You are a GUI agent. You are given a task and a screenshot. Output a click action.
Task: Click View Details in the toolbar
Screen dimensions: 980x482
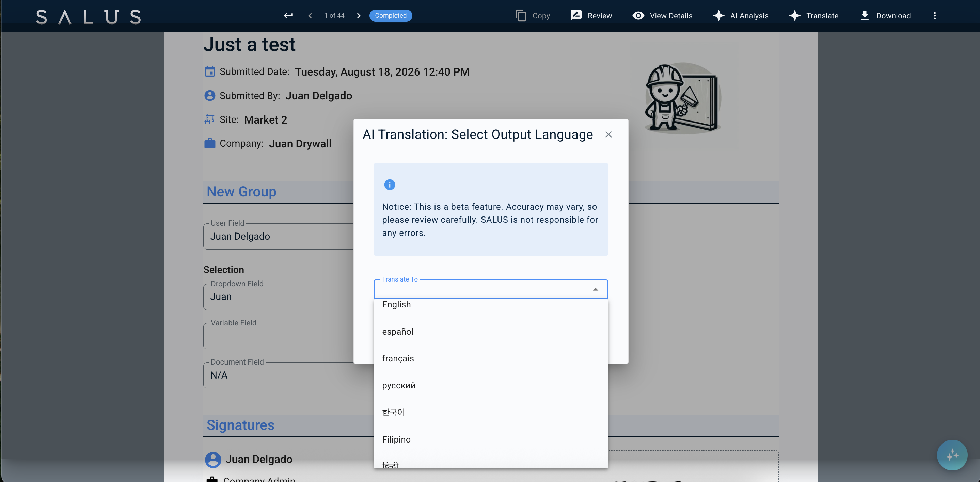click(662, 16)
